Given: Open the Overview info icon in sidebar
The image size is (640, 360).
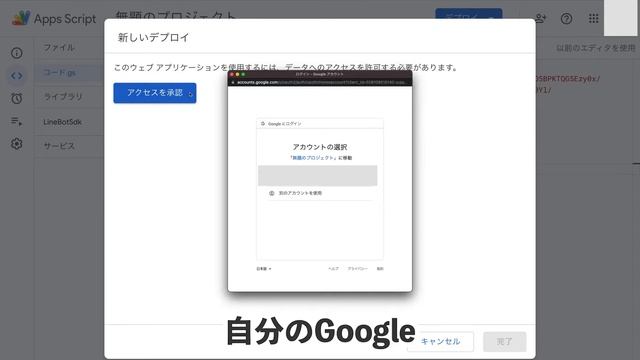Looking at the screenshot, I should pyautogui.click(x=17, y=53).
